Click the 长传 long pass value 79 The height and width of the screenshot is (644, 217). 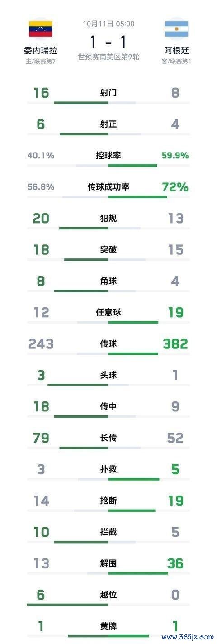pyautogui.click(x=41, y=438)
